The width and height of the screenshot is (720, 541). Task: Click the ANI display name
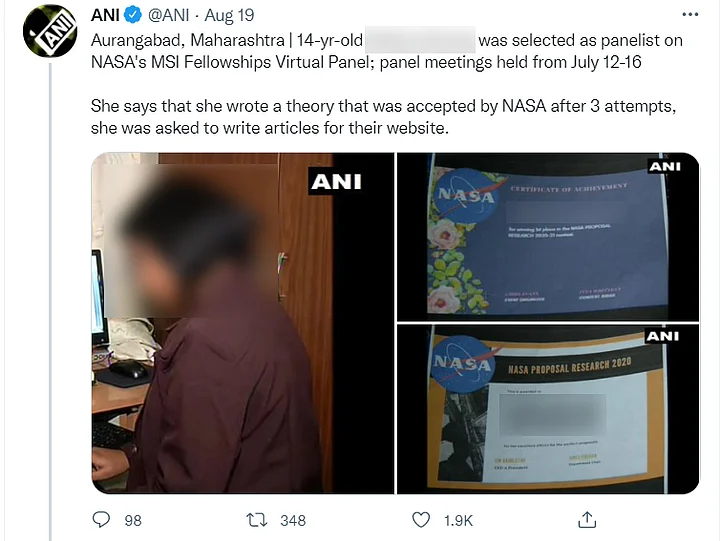coord(105,15)
